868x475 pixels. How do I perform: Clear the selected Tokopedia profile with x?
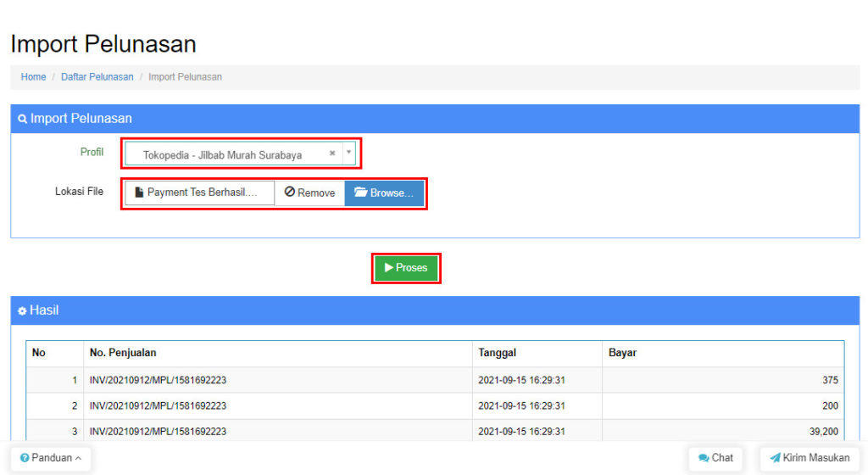[x=332, y=154]
